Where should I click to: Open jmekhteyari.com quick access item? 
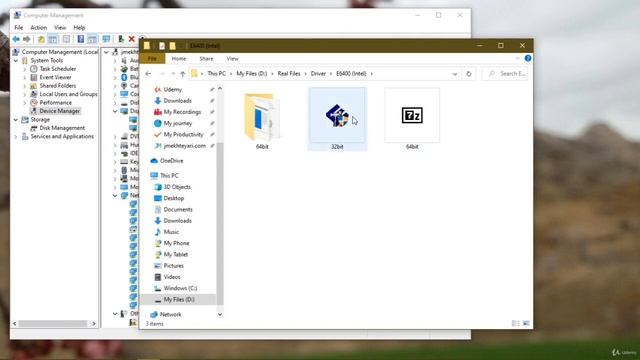[x=184, y=146]
